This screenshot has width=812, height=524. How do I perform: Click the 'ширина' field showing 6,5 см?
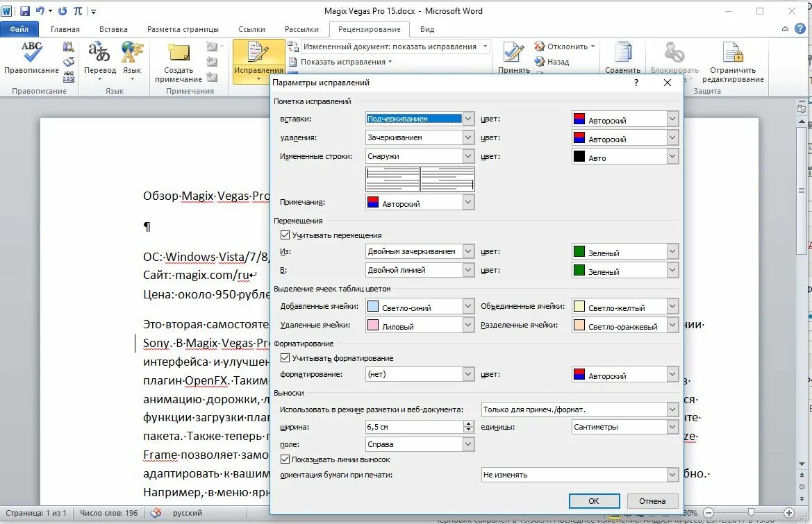414,428
